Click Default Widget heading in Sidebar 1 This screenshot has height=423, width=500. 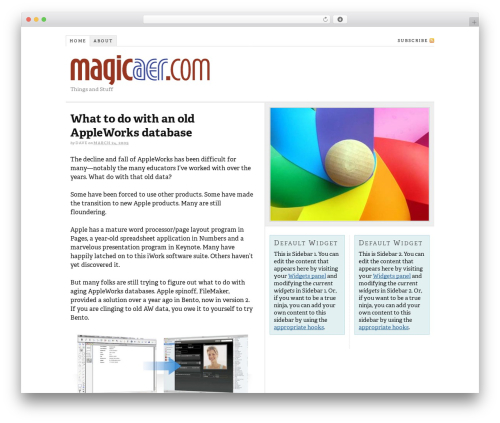[306, 243]
